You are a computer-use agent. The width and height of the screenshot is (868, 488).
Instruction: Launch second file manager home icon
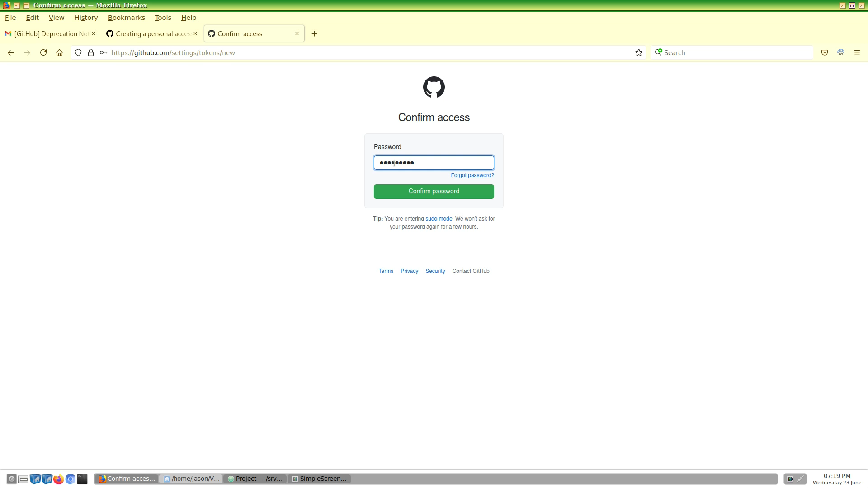click(47, 479)
